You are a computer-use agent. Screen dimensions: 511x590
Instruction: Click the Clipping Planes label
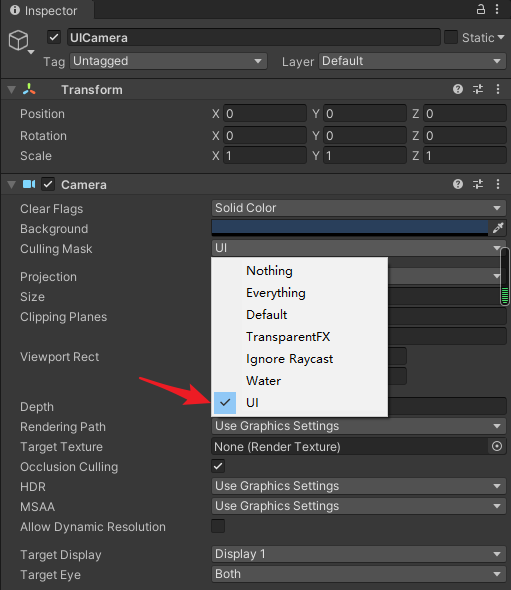64,317
